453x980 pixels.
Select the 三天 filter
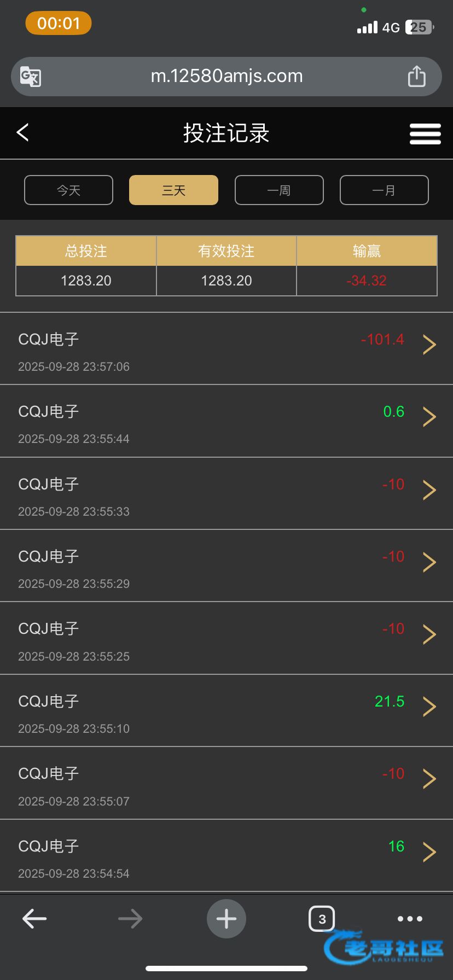coord(173,190)
